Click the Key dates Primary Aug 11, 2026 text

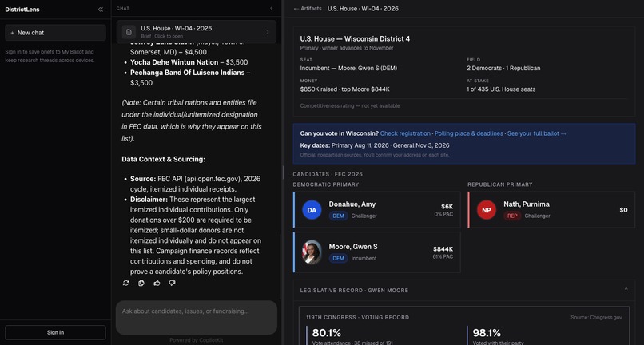pyautogui.click(x=375, y=145)
